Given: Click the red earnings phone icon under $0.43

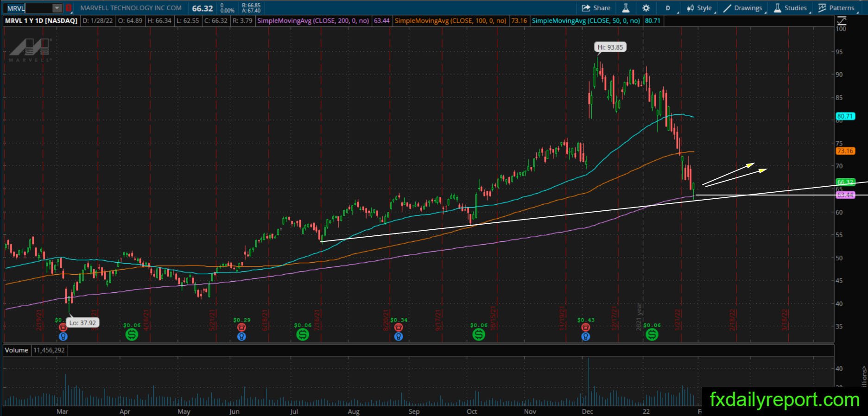Looking at the screenshot, I should pyautogui.click(x=586, y=328).
